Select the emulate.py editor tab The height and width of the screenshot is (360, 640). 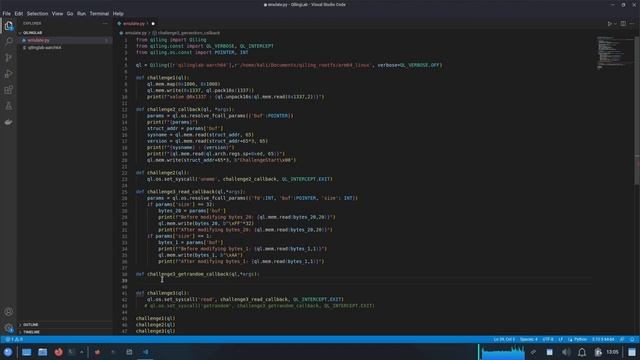[x=136, y=24]
